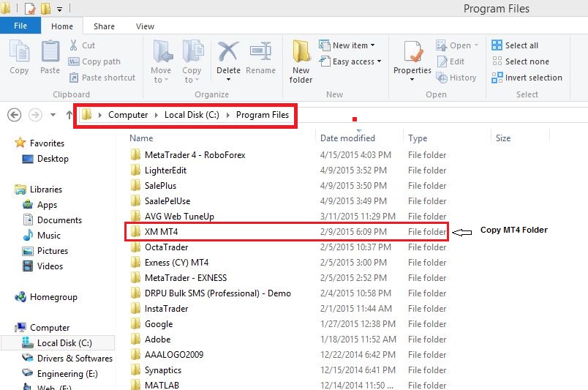Open the New item dropdown
The image size is (588, 390).
coord(347,45)
